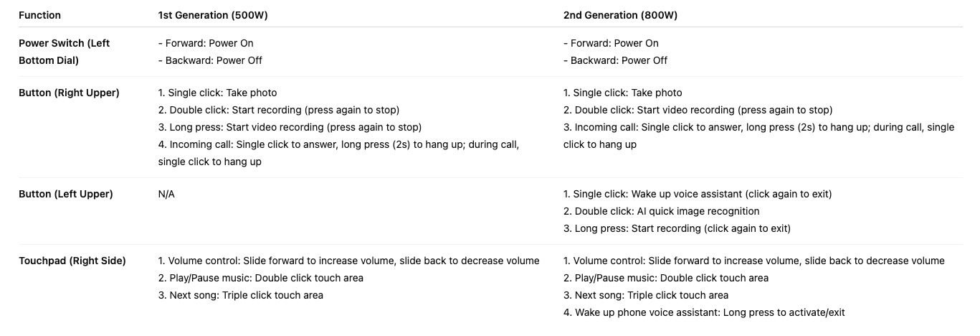Image resolution: width=980 pixels, height=336 pixels.
Task: Click the "Function" column header
Action: (39, 15)
